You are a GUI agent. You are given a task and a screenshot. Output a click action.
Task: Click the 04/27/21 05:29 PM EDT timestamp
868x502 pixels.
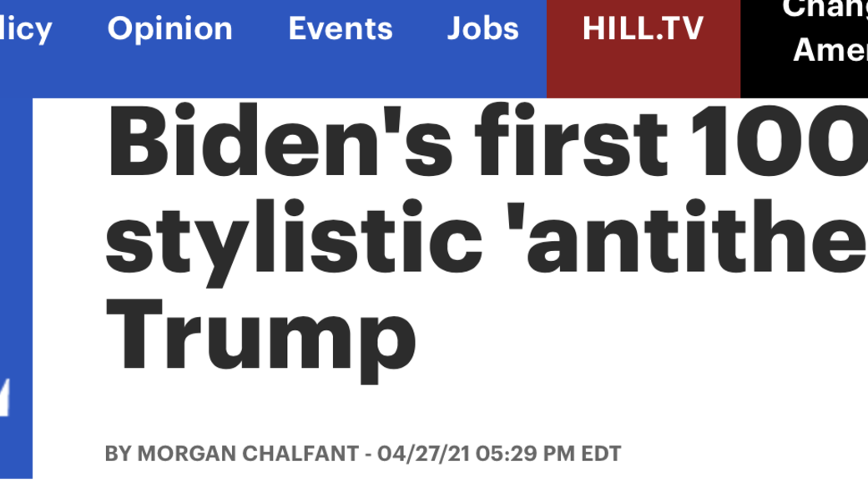tap(499, 454)
